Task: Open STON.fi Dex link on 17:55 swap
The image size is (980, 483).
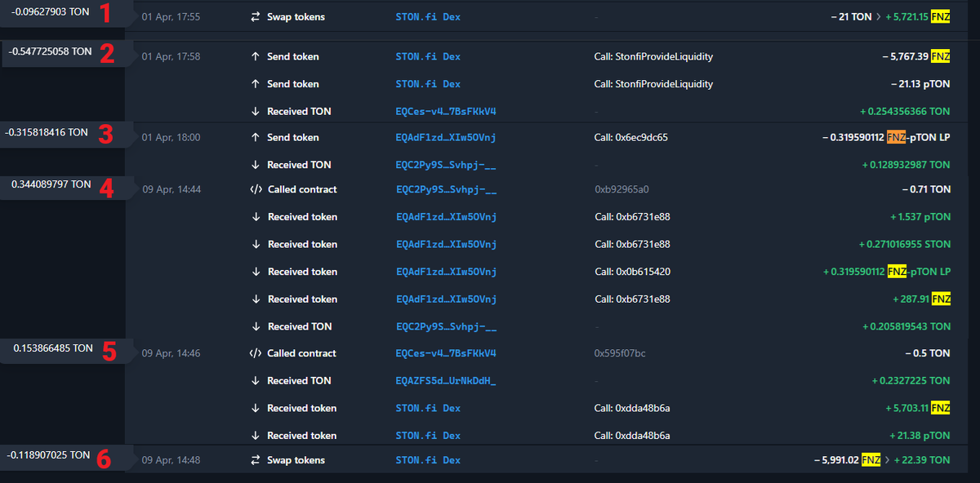Action: (428, 17)
